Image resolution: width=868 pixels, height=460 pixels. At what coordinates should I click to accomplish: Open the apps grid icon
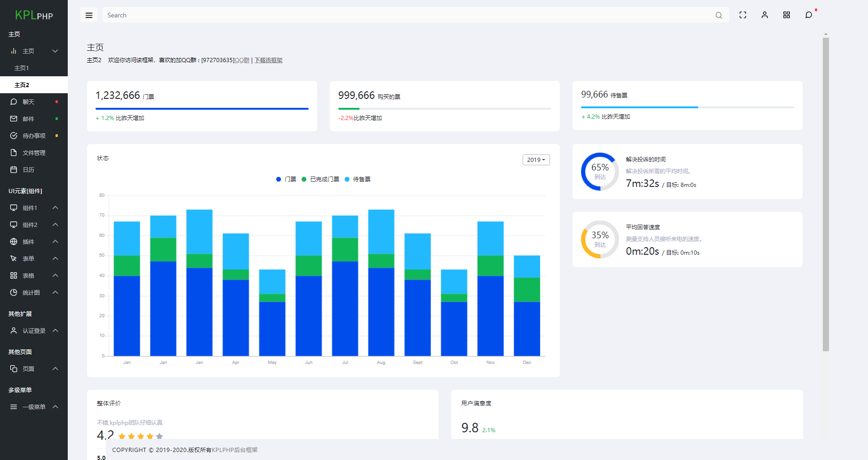click(787, 15)
